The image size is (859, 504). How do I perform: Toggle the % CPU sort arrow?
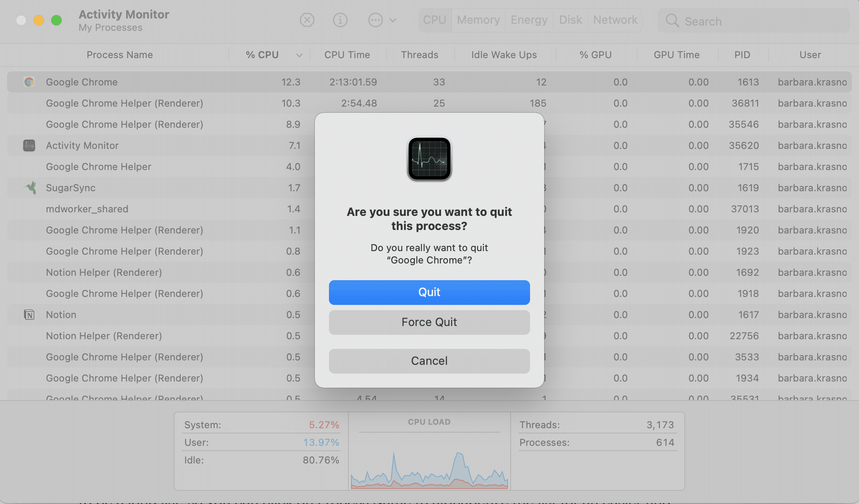(299, 55)
